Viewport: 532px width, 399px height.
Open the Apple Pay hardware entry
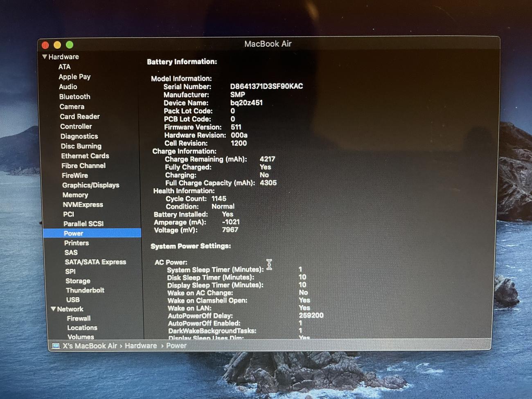click(x=74, y=77)
